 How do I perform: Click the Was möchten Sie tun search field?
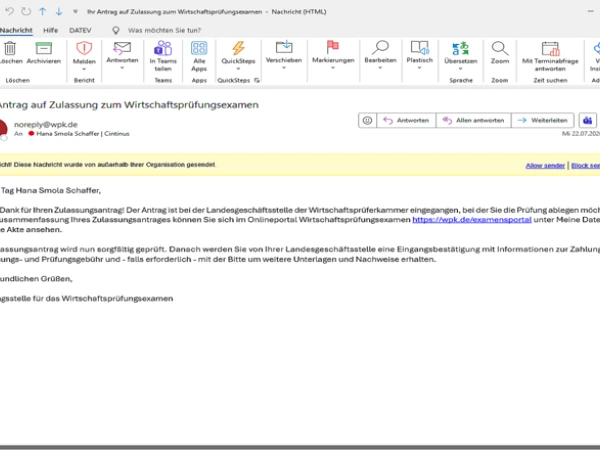[165, 30]
